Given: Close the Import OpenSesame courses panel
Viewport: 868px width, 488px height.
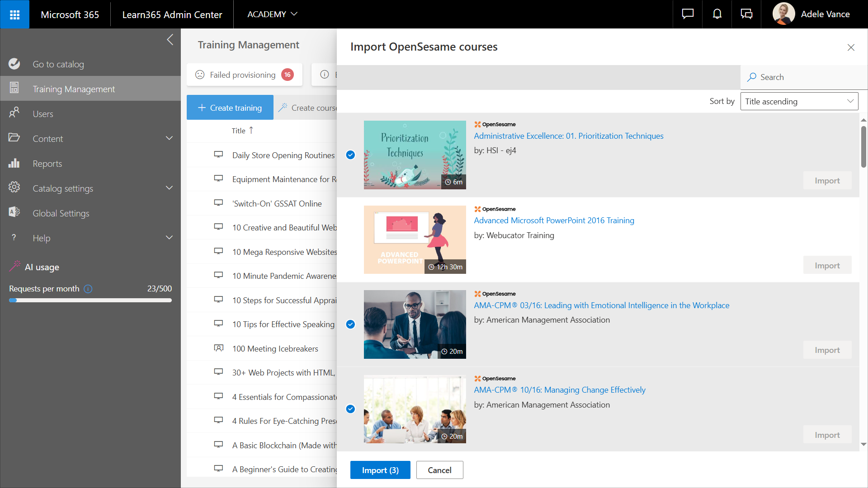Looking at the screenshot, I should 851,47.
